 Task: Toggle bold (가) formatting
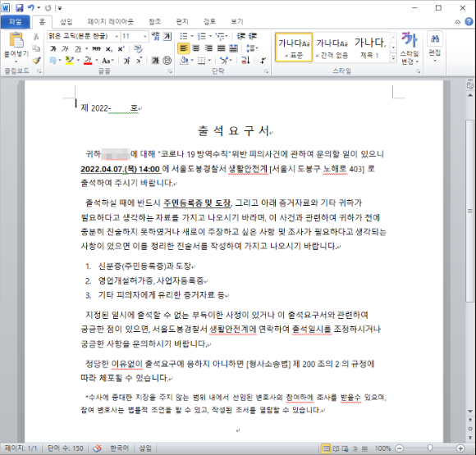pyautogui.click(x=53, y=48)
